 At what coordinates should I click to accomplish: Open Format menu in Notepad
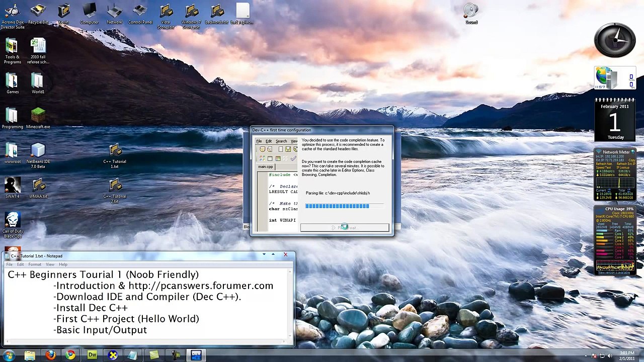pos(35,264)
